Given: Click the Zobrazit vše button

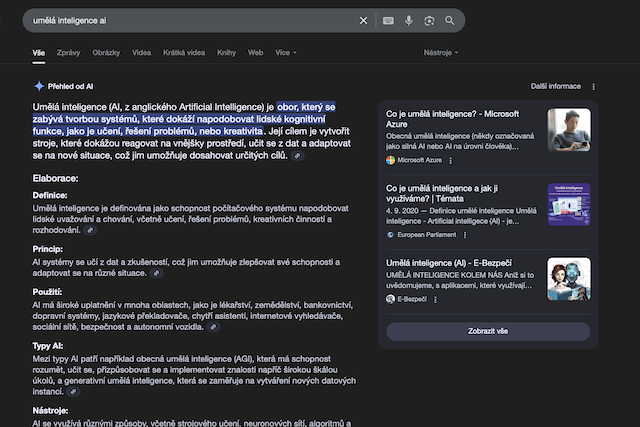Looking at the screenshot, I should click(488, 331).
